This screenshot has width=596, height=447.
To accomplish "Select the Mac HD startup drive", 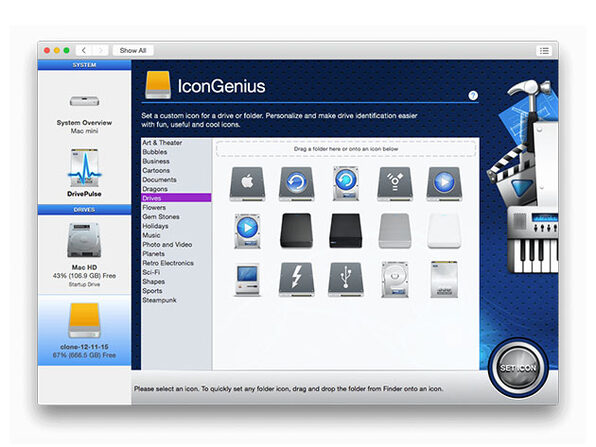I will click(x=84, y=255).
